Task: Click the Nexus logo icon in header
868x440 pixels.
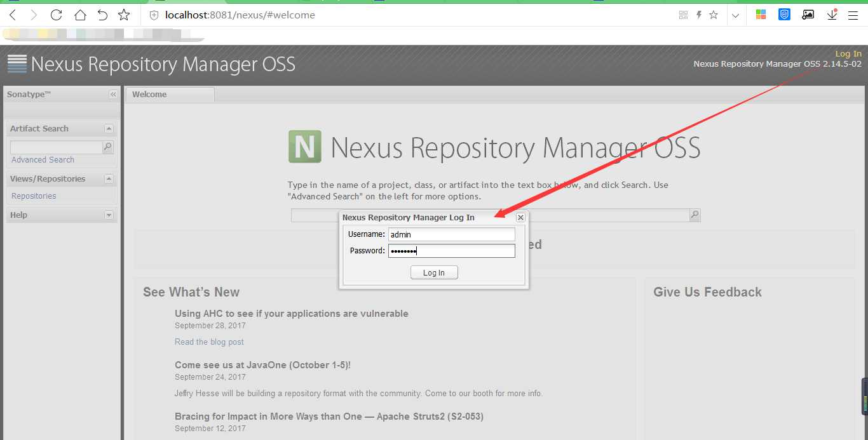Action: click(x=17, y=63)
